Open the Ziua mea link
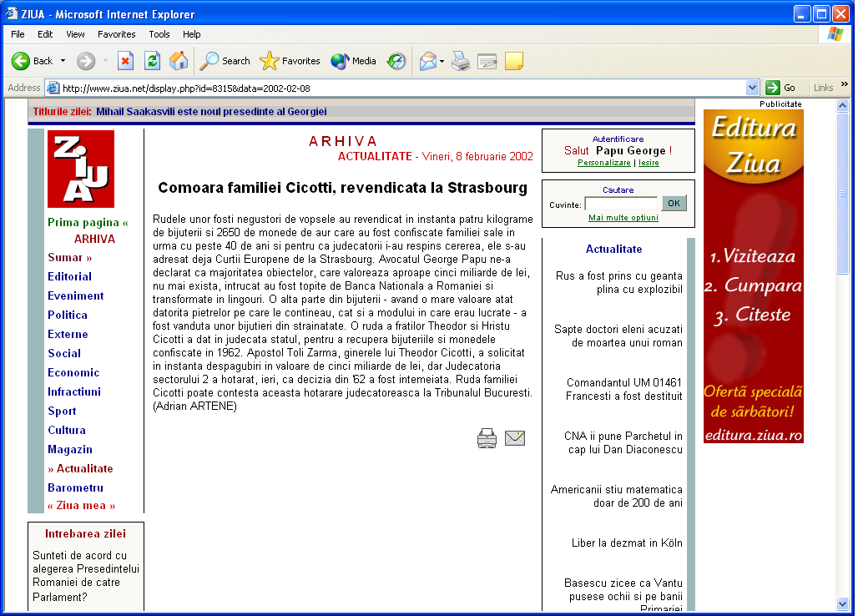The height and width of the screenshot is (616, 858). click(x=82, y=506)
